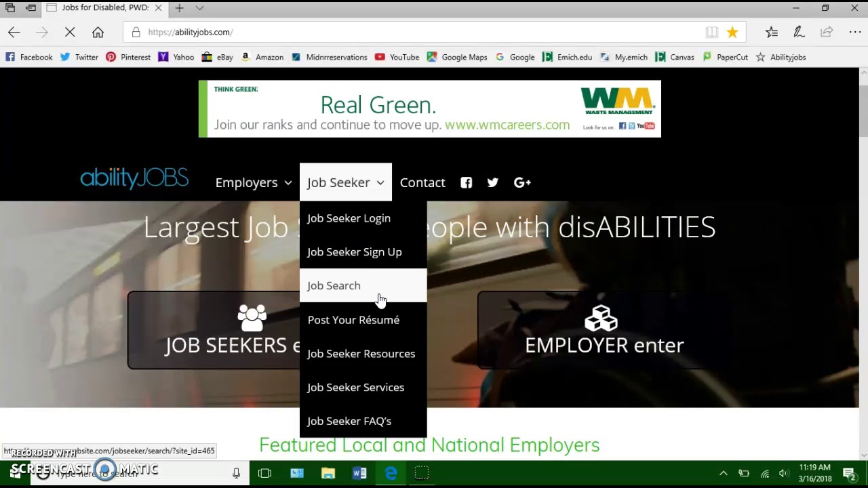The width and height of the screenshot is (868, 488).
Task: Open Midnrreservations bookmark
Action: coord(329,57)
